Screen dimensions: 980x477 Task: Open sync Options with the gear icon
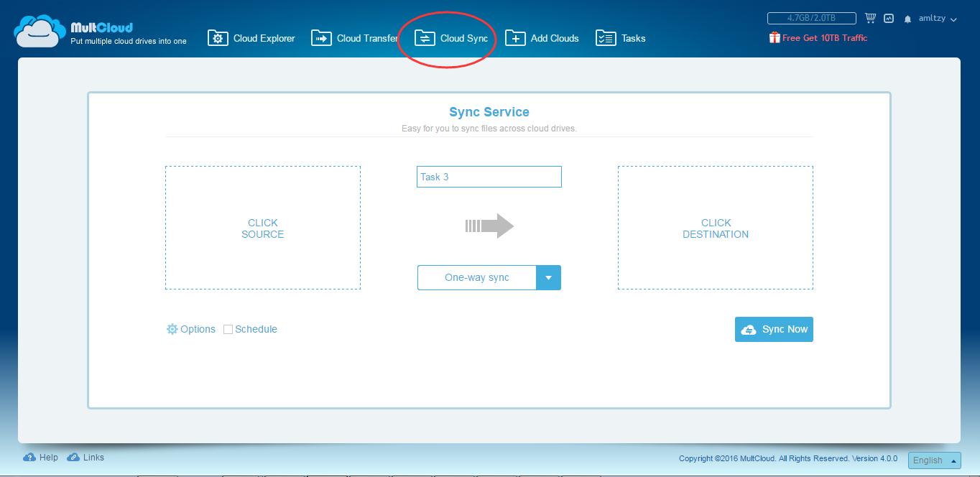pyautogui.click(x=191, y=329)
